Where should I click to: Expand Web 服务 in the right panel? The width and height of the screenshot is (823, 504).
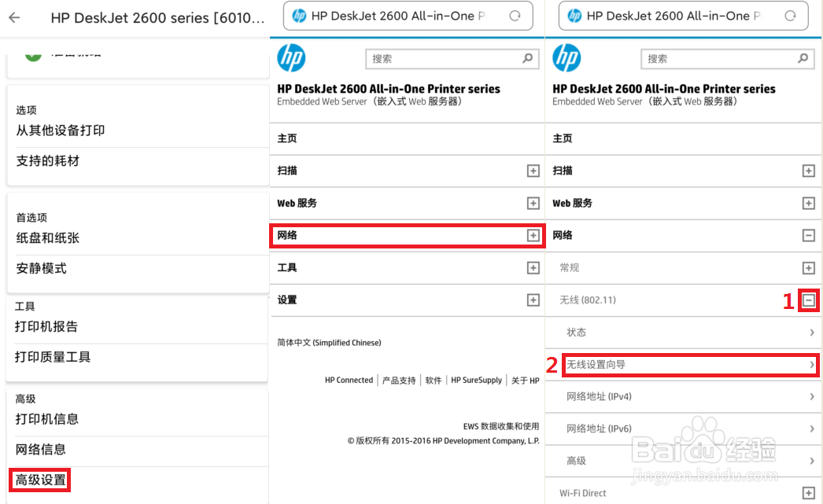coord(808,204)
